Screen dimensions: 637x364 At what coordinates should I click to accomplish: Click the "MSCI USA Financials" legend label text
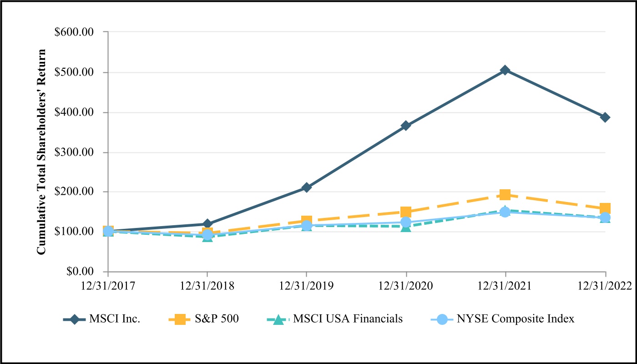pos(348,319)
